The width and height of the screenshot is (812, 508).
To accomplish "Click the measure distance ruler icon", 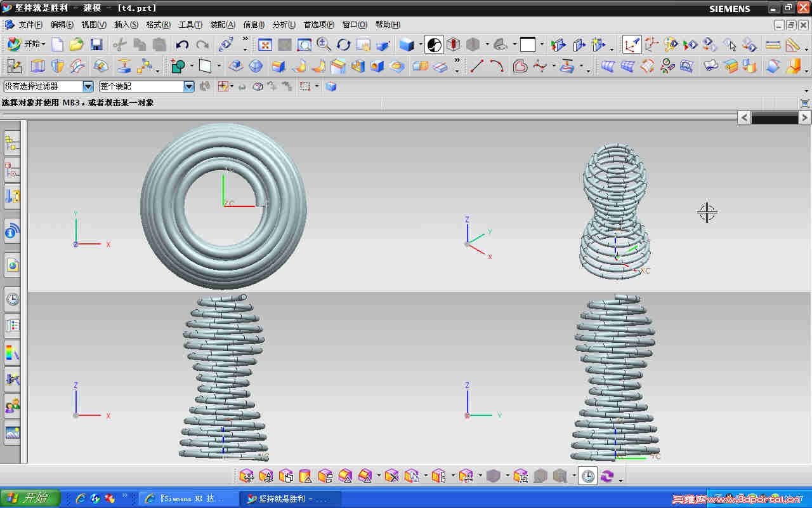I will click(773, 44).
